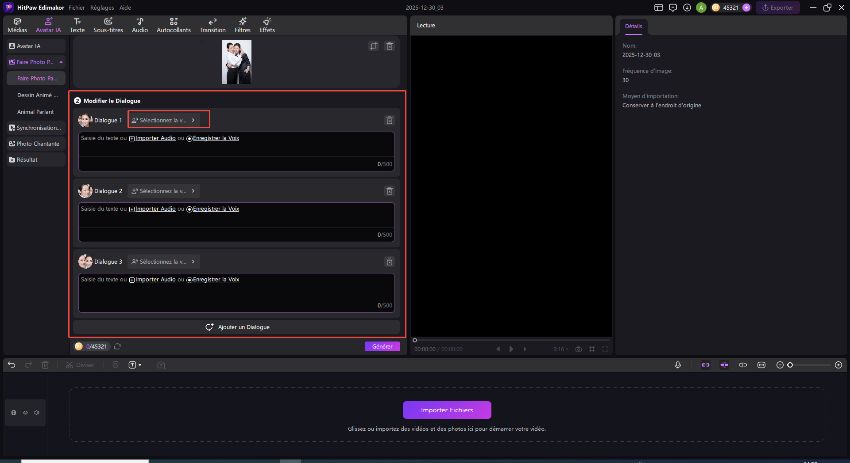
Task: Open the Médias tool tab
Action: click(x=17, y=25)
